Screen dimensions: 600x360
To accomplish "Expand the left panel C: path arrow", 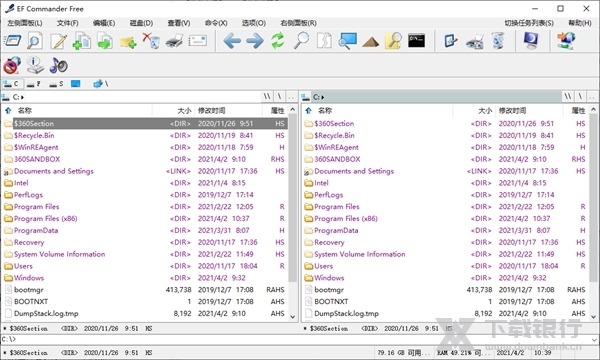I will (x=22, y=97).
